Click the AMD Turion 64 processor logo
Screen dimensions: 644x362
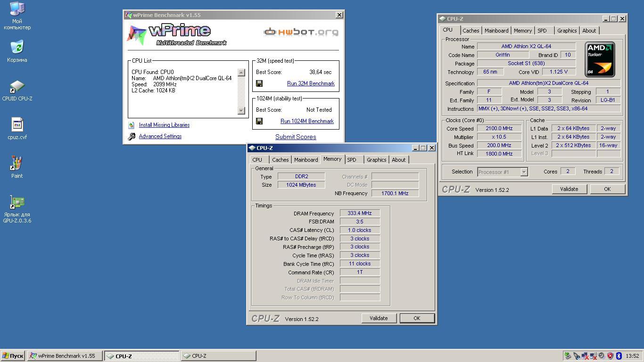click(x=600, y=59)
